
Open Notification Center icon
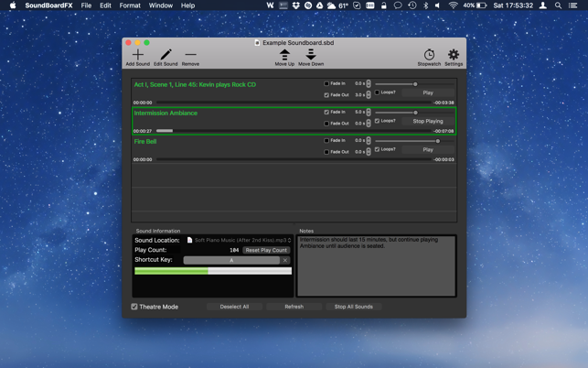pos(572,5)
